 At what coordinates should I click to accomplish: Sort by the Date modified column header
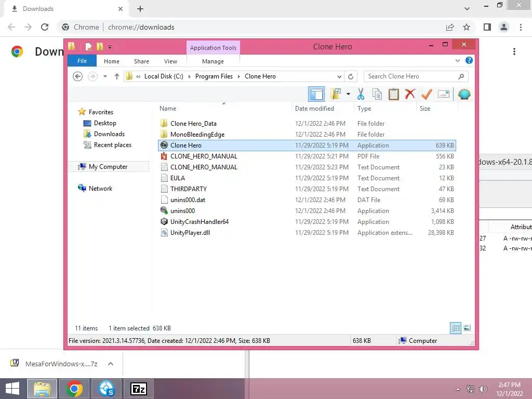(322, 108)
